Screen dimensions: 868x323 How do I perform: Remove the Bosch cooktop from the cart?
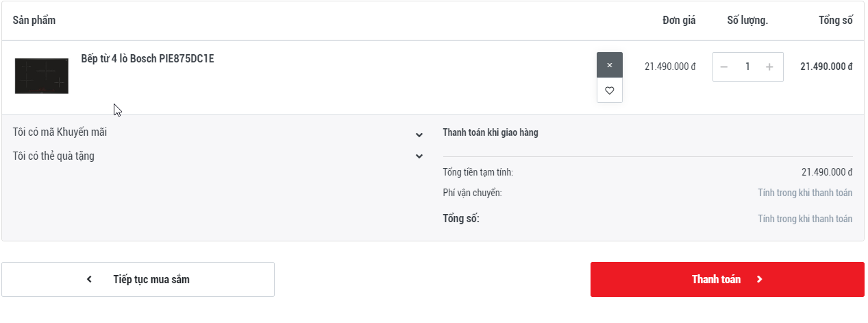(x=610, y=65)
